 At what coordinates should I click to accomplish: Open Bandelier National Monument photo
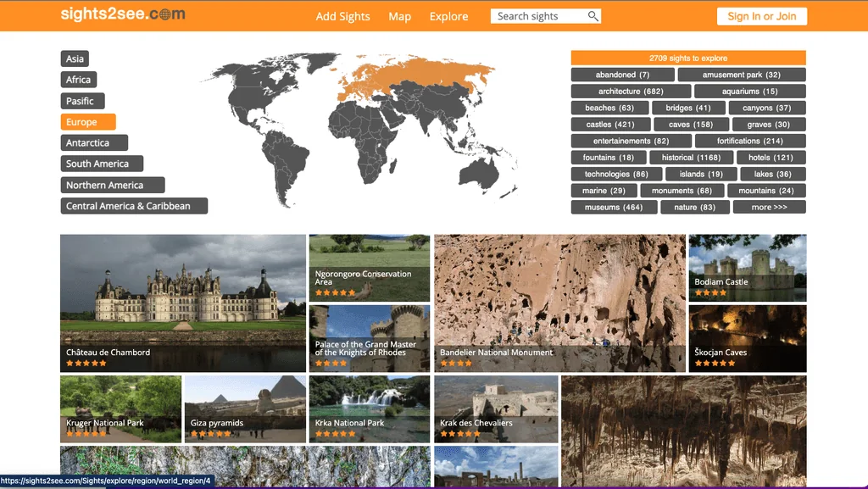point(559,303)
